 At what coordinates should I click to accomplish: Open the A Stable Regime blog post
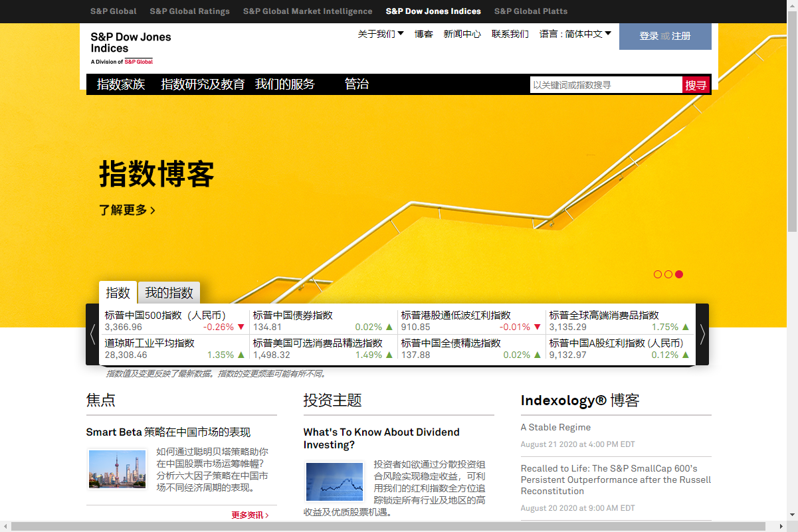point(555,427)
